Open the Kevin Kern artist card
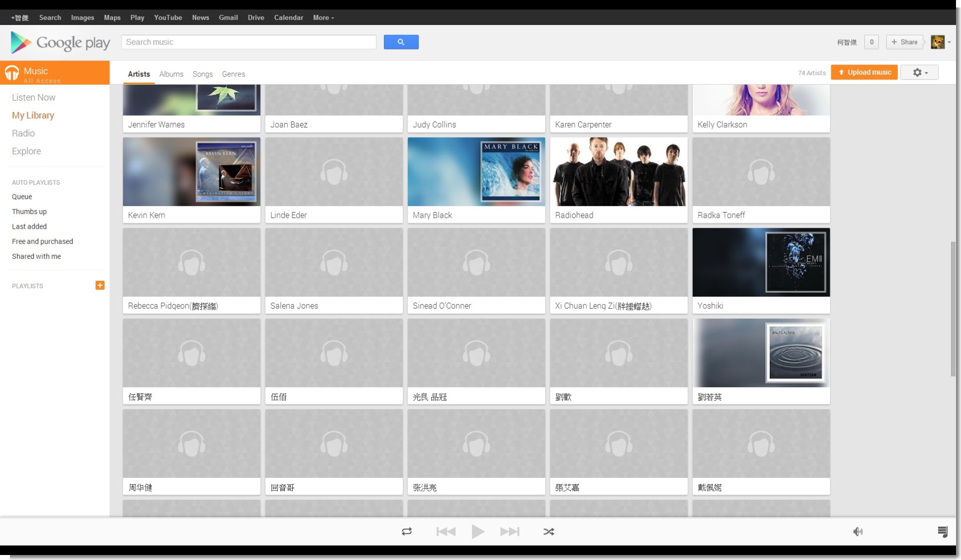This screenshot has width=961, height=560. [x=192, y=180]
